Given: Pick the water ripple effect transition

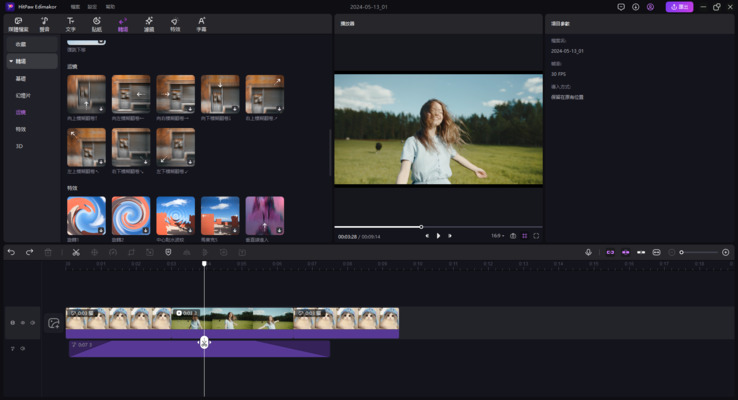Looking at the screenshot, I should [x=176, y=216].
